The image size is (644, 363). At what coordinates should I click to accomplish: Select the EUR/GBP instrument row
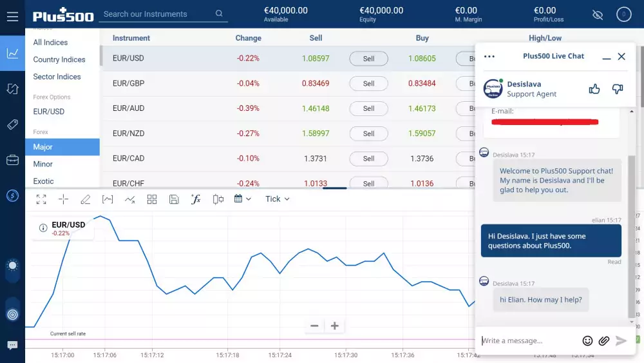pyautogui.click(x=289, y=83)
